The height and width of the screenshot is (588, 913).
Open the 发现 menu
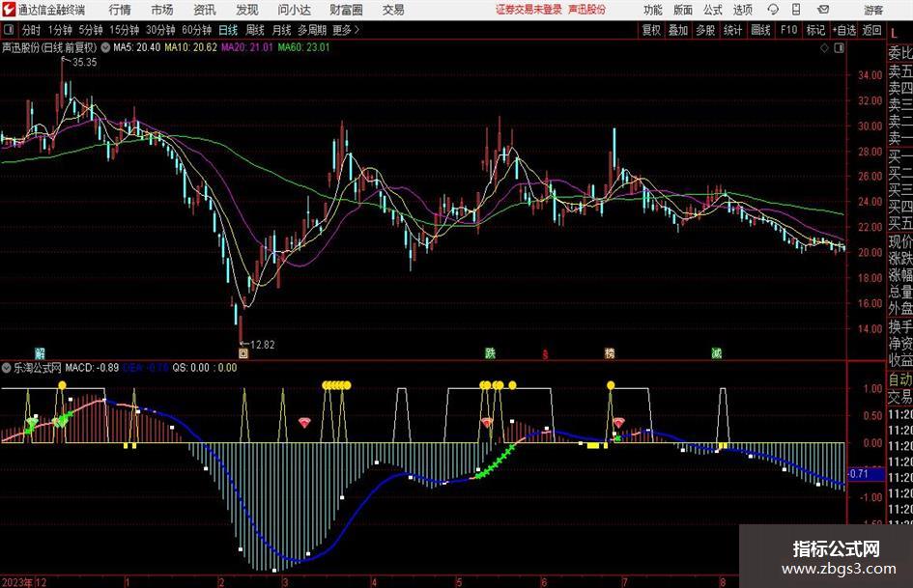(247, 10)
